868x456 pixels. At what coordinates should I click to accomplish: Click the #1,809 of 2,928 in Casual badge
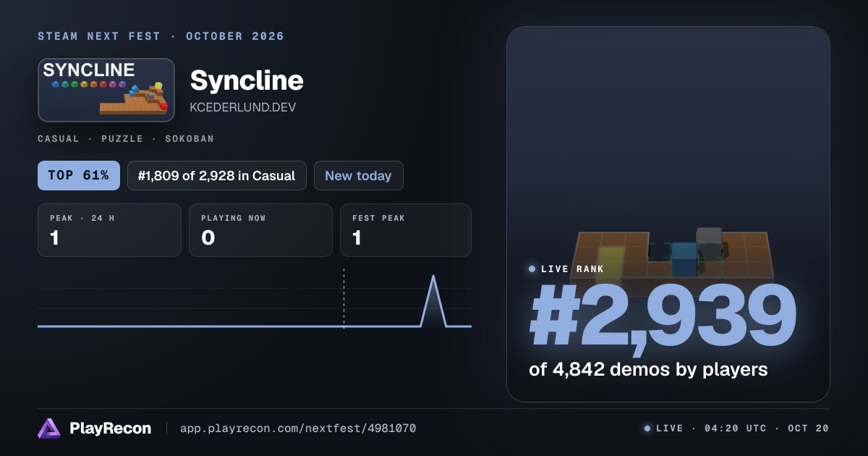pyautogui.click(x=216, y=175)
